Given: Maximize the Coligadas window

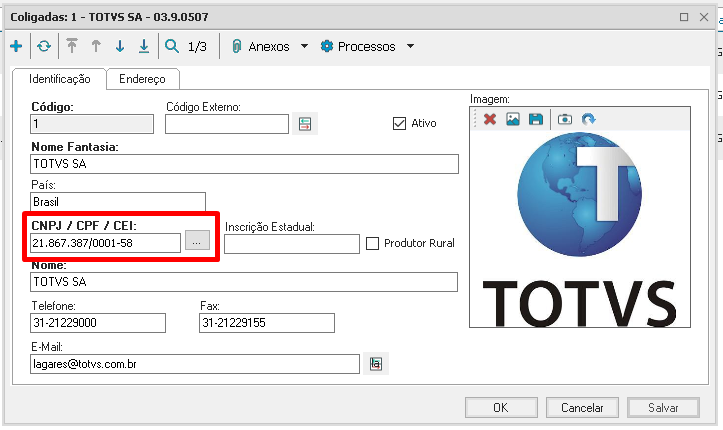Looking at the screenshot, I should pos(684,17).
